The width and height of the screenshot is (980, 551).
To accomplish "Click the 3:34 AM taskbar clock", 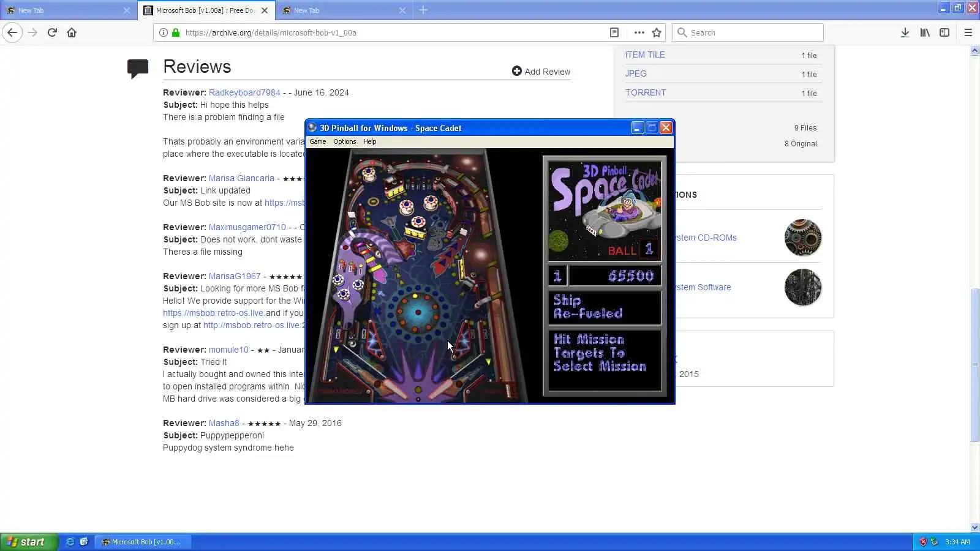I will tap(957, 542).
